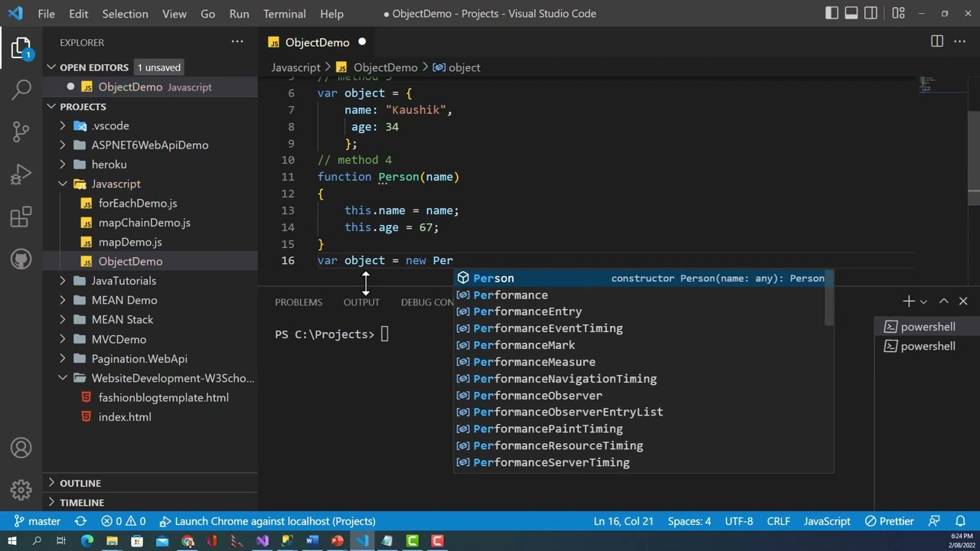Open the Source Control view icon
Image resolution: width=980 pixels, height=551 pixels.
point(21,132)
